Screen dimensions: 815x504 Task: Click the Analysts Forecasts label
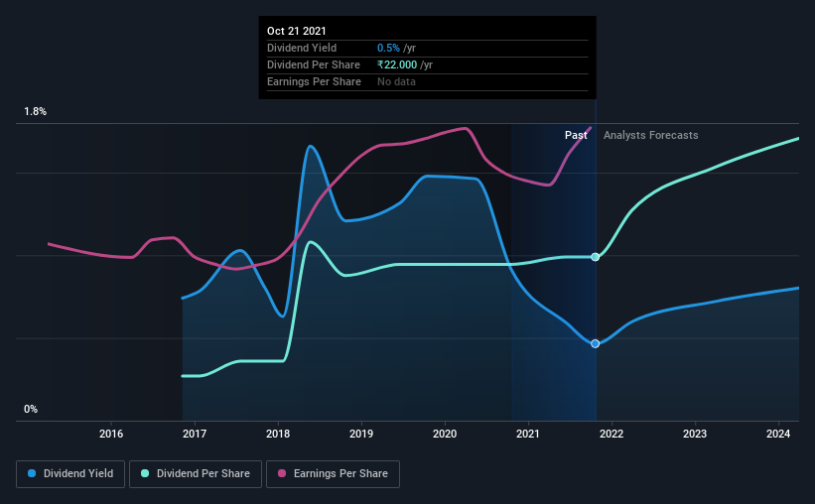pyautogui.click(x=651, y=135)
